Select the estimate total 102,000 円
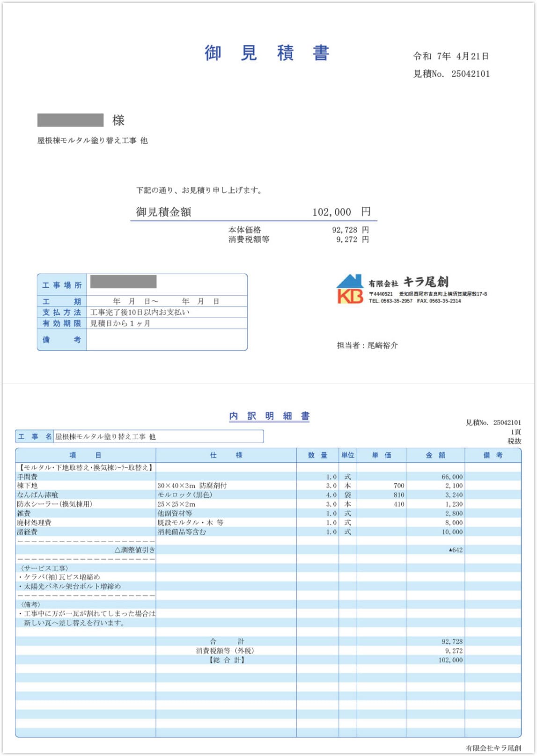The image size is (537, 756). [341, 212]
